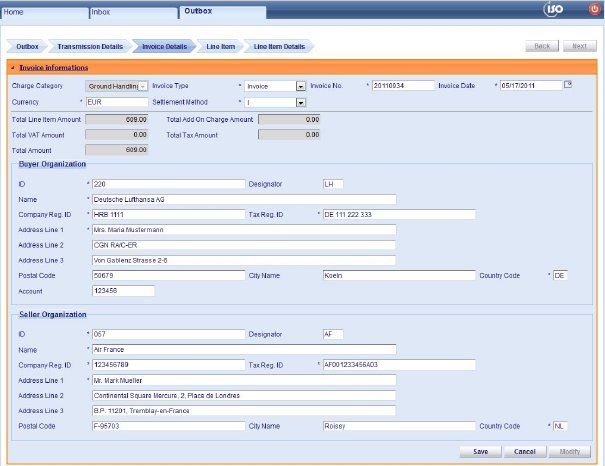Click the Buyer Country Code field DE
The height and width of the screenshot is (466, 605).
560,275
